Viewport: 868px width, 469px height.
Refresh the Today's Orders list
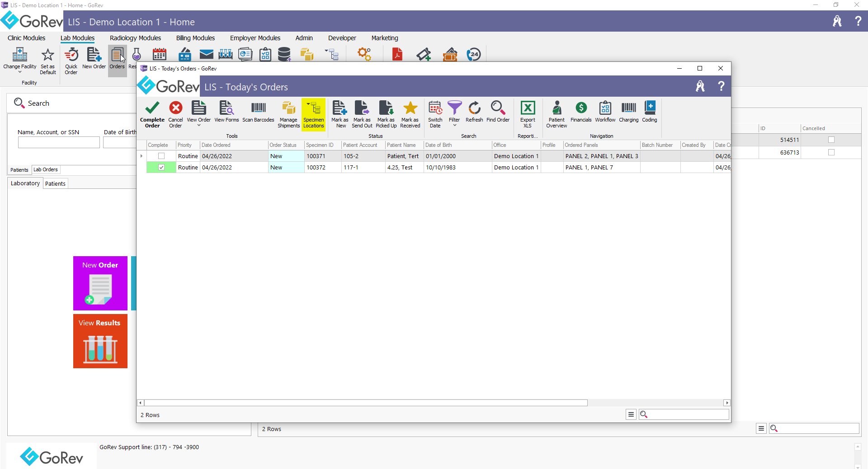(x=474, y=112)
